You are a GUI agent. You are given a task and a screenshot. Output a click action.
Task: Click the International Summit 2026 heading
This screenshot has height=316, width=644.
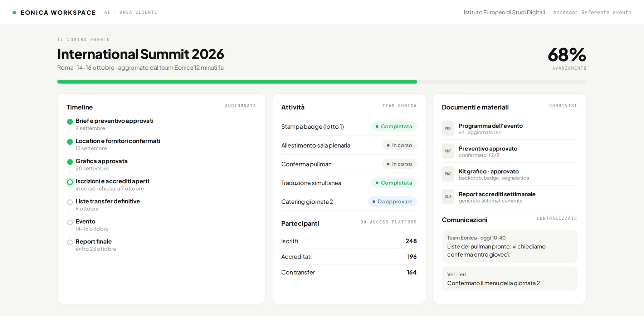[141, 54]
